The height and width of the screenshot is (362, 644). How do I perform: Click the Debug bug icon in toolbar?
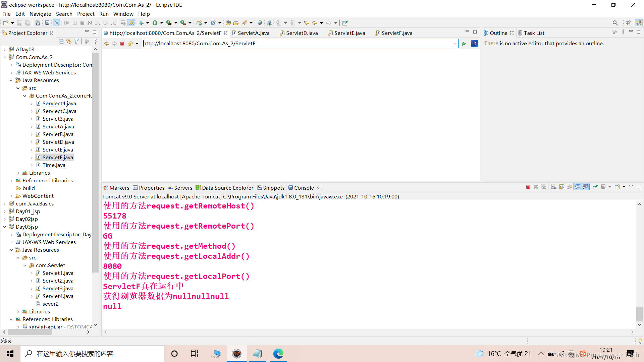coord(141,23)
